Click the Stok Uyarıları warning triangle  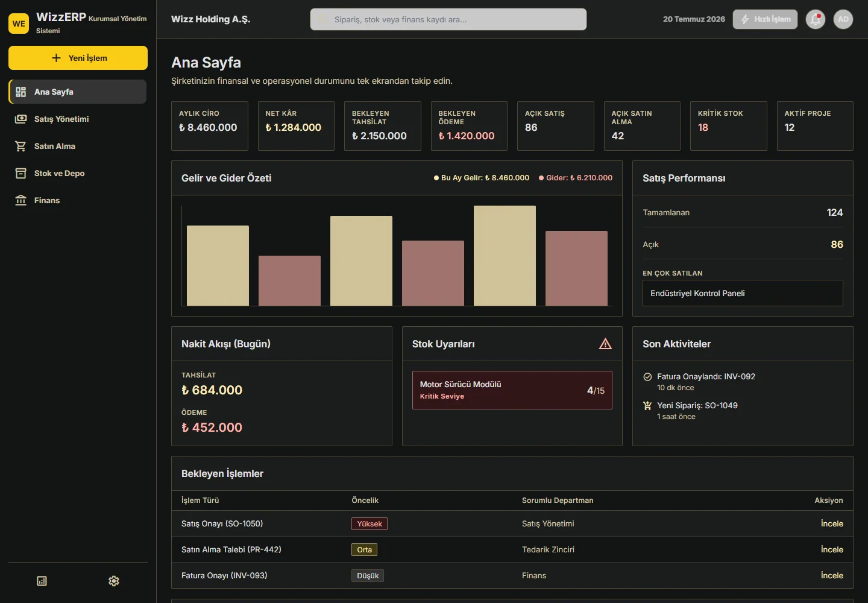(605, 344)
